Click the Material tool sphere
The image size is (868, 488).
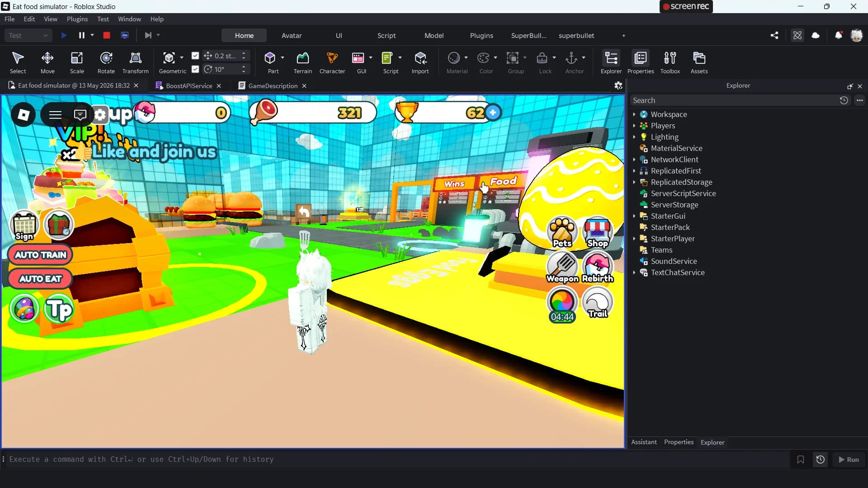(x=453, y=58)
